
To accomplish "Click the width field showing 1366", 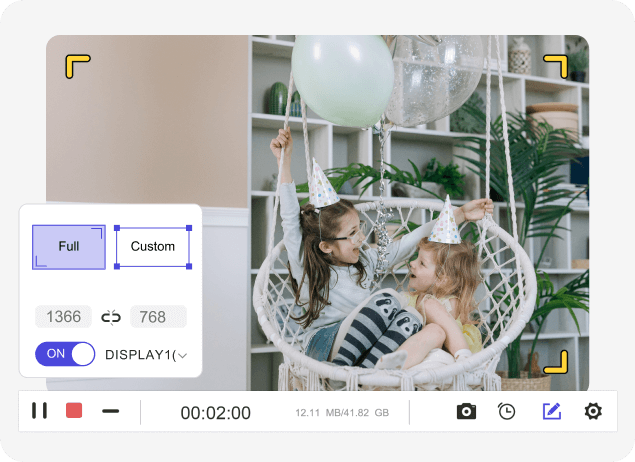I will tap(64, 317).
